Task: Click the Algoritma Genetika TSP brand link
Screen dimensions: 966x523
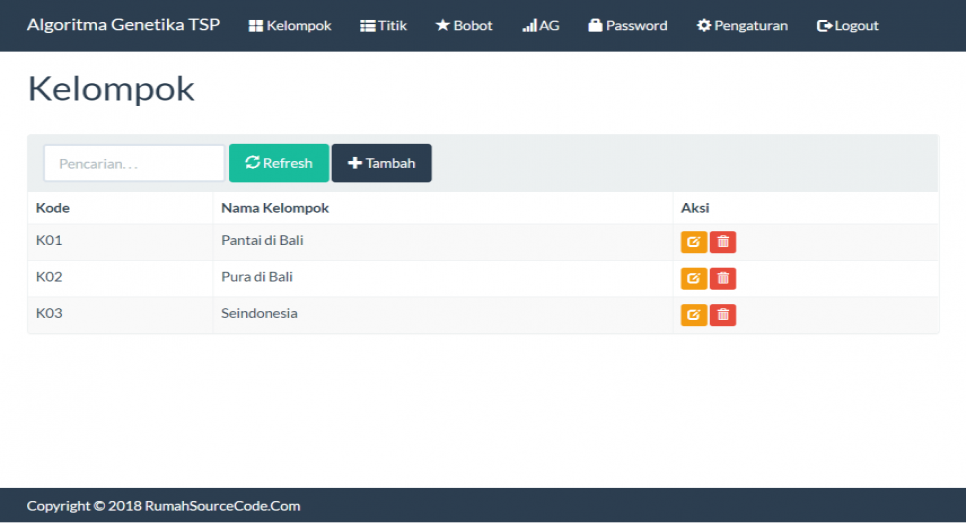Action: coord(123,25)
